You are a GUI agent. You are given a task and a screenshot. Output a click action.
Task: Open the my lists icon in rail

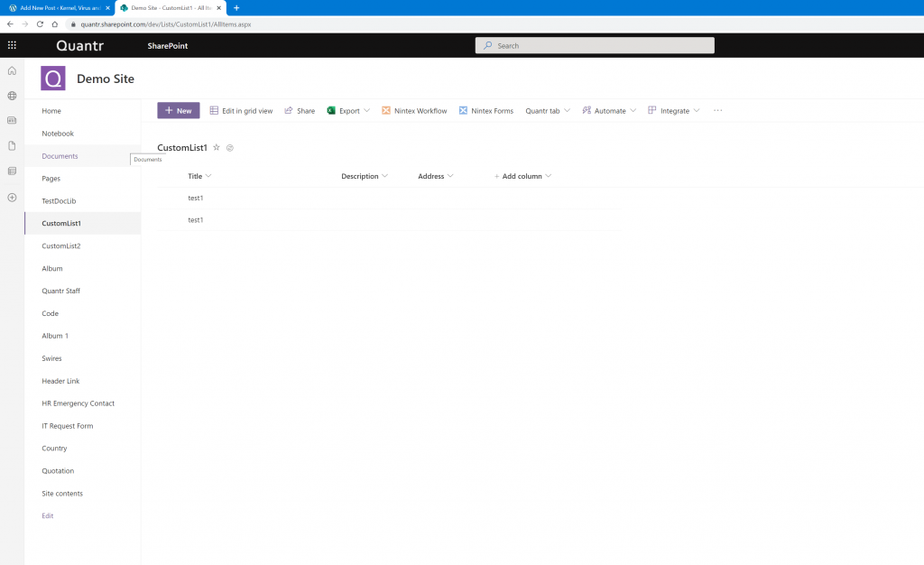point(12,171)
